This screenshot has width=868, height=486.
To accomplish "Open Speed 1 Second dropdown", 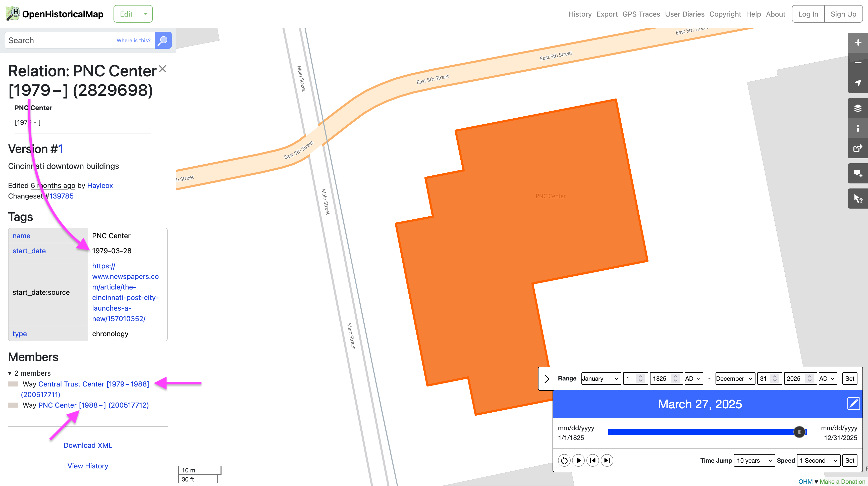I will [x=818, y=460].
